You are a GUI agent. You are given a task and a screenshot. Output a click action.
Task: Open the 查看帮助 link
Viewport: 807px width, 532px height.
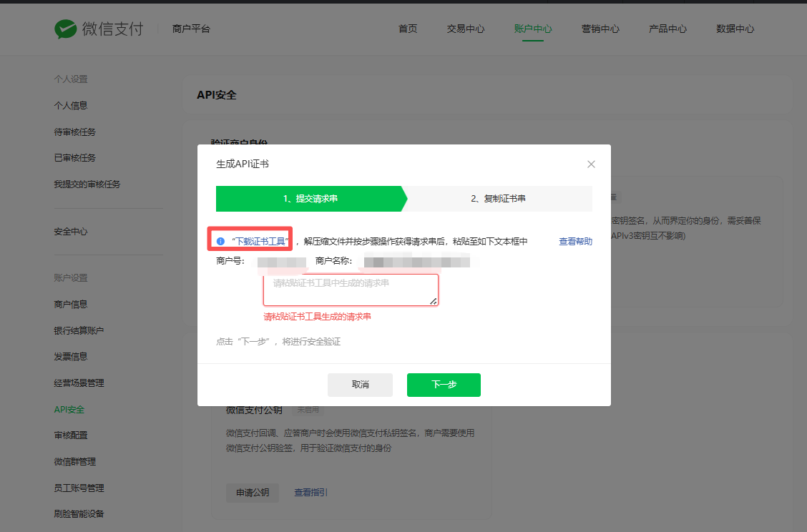[x=575, y=242]
